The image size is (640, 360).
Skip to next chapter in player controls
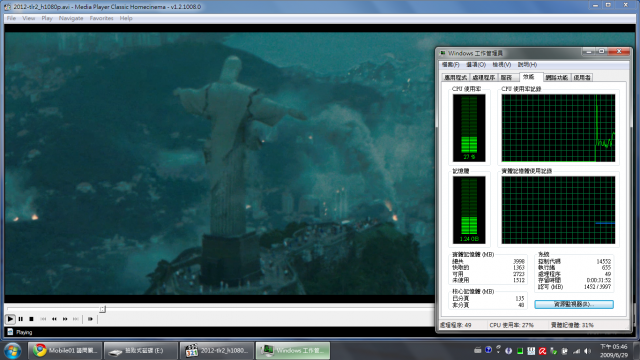click(76, 319)
